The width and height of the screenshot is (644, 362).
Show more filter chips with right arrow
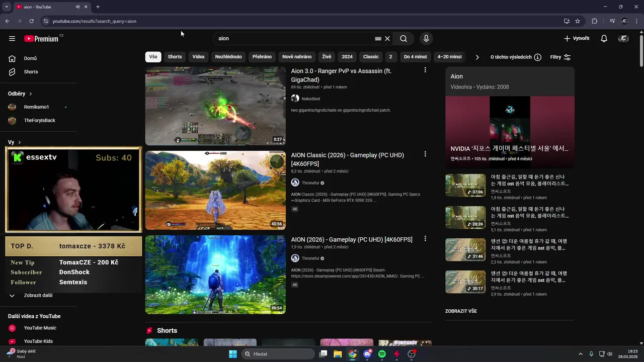pos(477,57)
